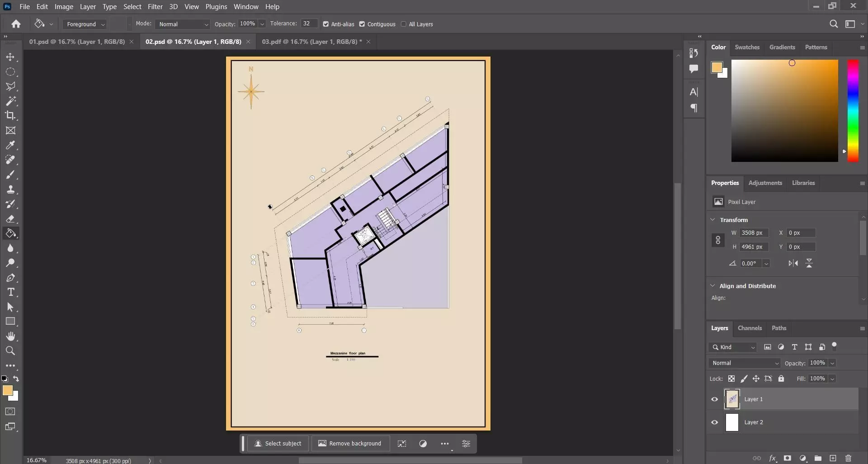Screen dimensions: 868x464
Task: Delete layer using the trash icon
Action: tap(849, 458)
